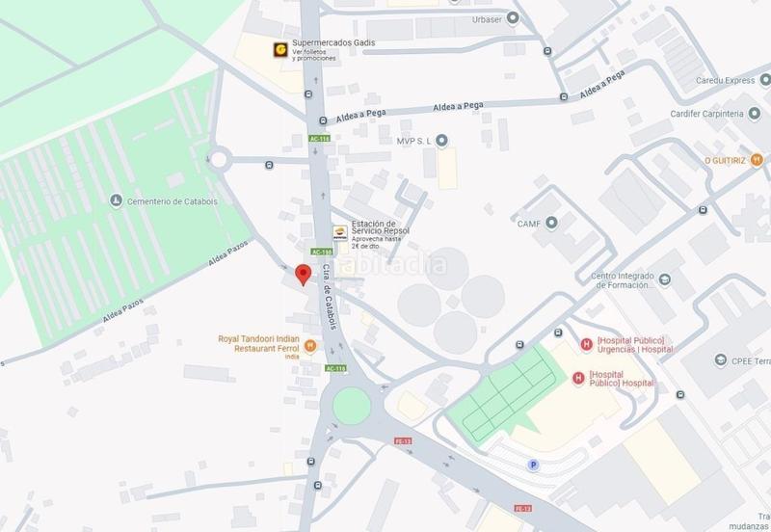Click the Caredu Express place pin
Viewport: 771px width, 532px height.
[x=765, y=80]
